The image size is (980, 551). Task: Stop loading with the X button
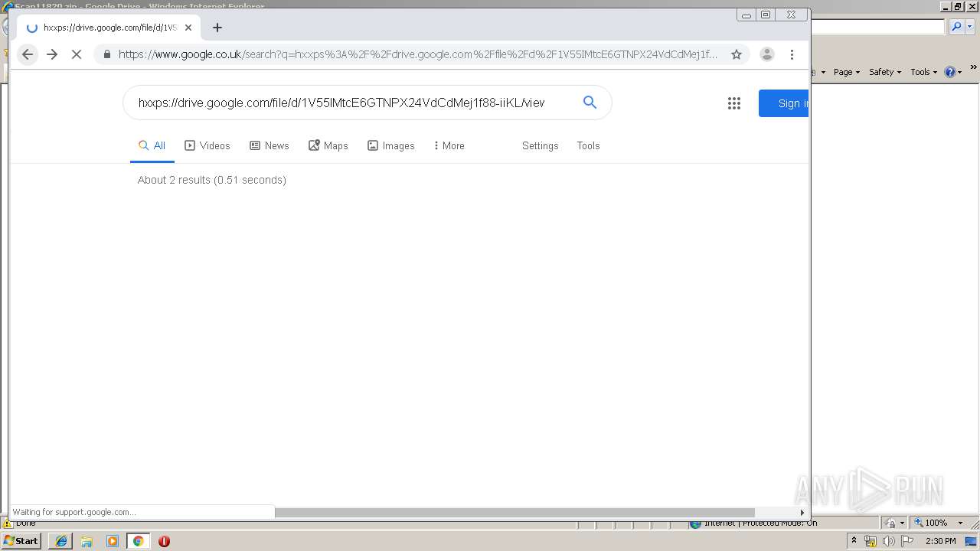click(77, 54)
